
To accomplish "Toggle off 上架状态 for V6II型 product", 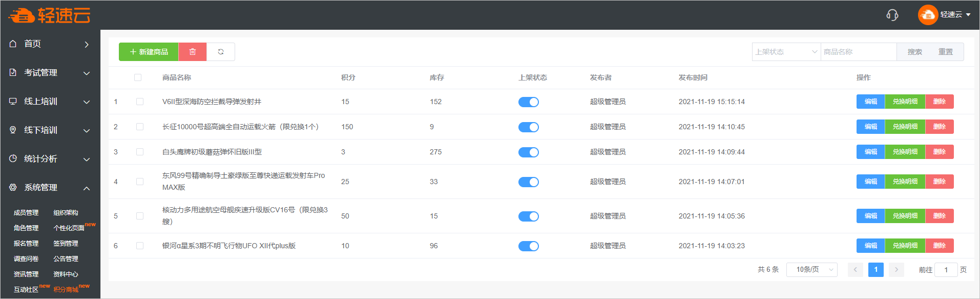I will (528, 102).
